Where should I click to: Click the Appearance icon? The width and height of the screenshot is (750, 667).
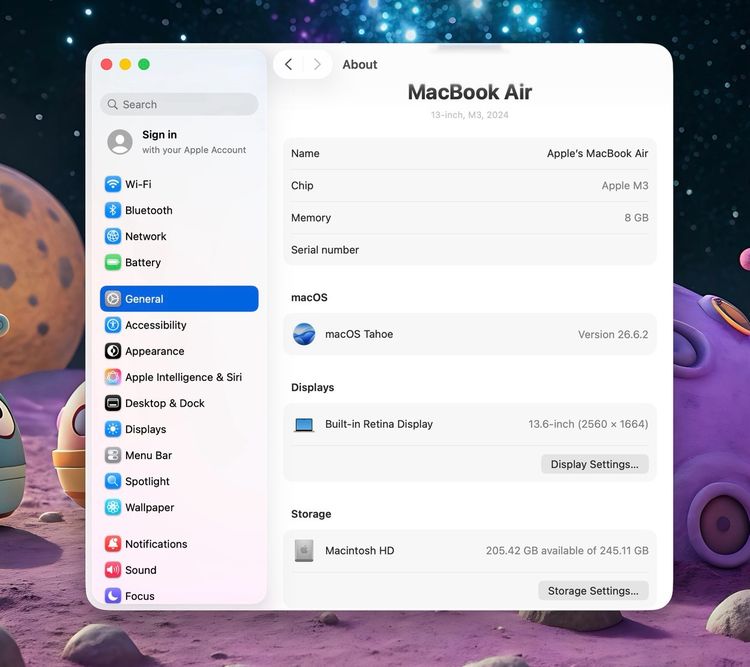click(x=113, y=351)
